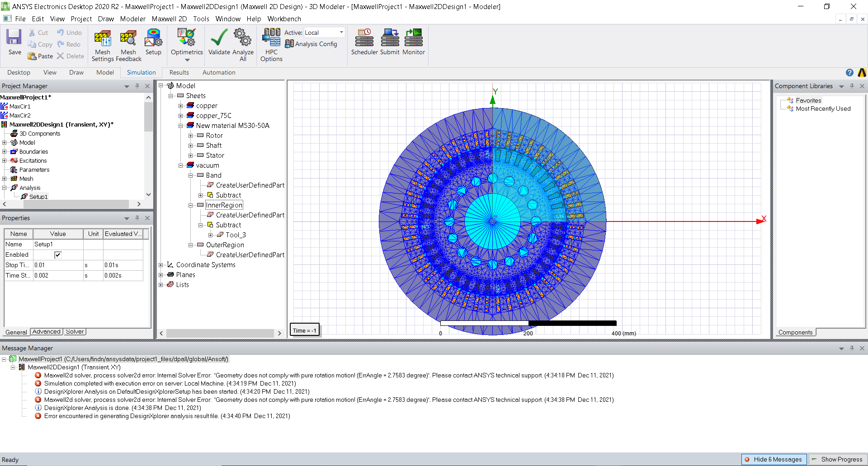Viewport: 868px width, 466px height.
Task: Click the Delete X icon
Action: pos(60,56)
